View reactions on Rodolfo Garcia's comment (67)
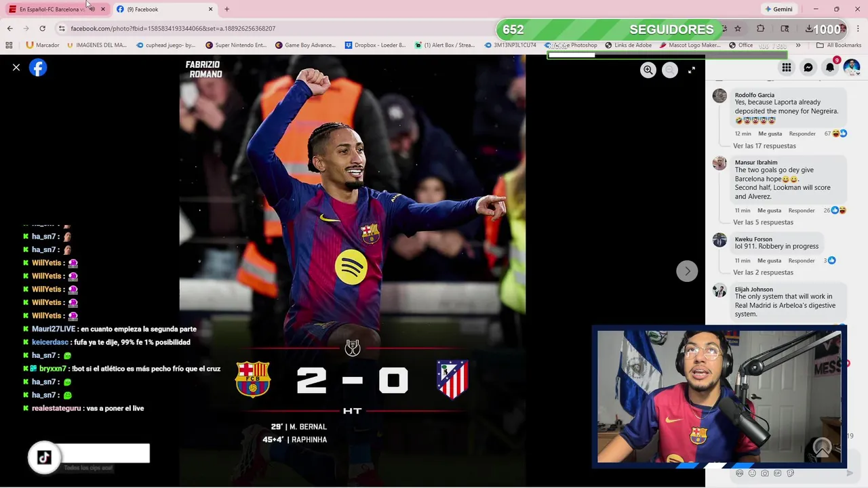This screenshot has height=488, width=868. pyautogui.click(x=835, y=134)
